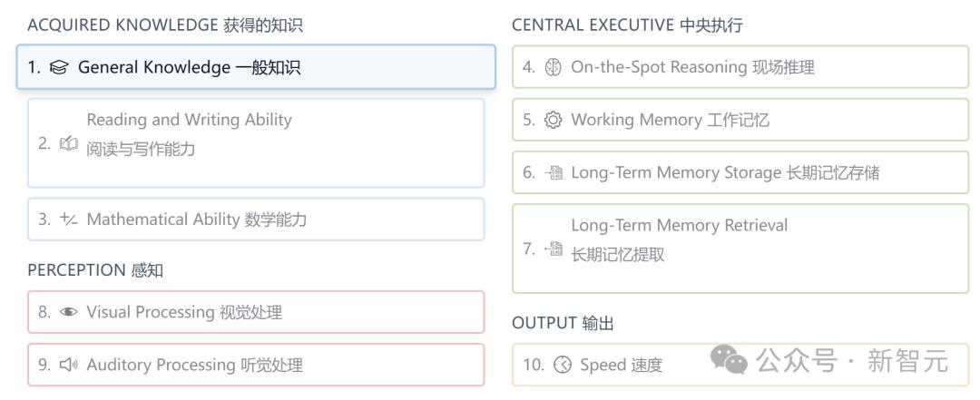Click the Speed card label
Image resolution: width=980 pixels, height=400 pixels.
[622, 365]
